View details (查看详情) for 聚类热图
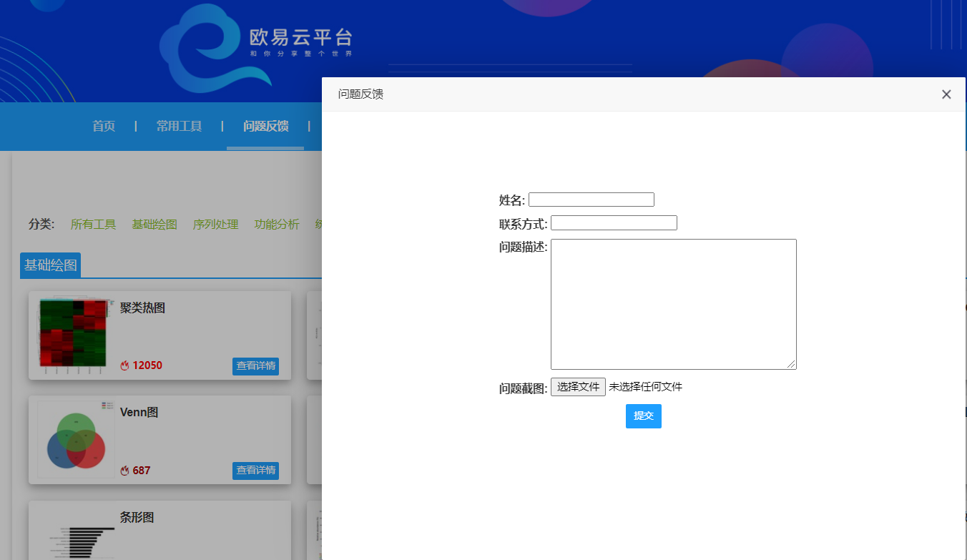The width and height of the screenshot is (967, 560). [255, 366]
